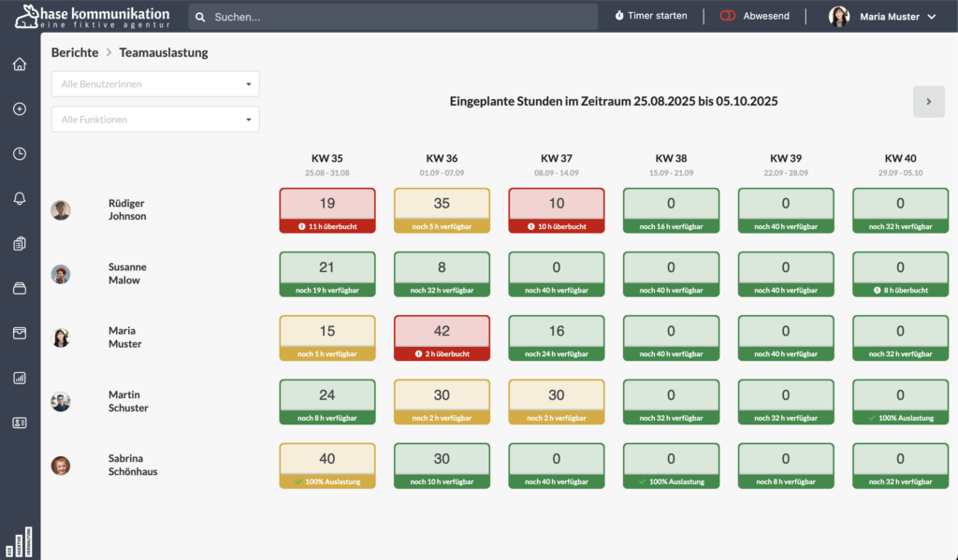Open the clock time-tracking sidebar icon
958x560 pixels.
point(20,153)
